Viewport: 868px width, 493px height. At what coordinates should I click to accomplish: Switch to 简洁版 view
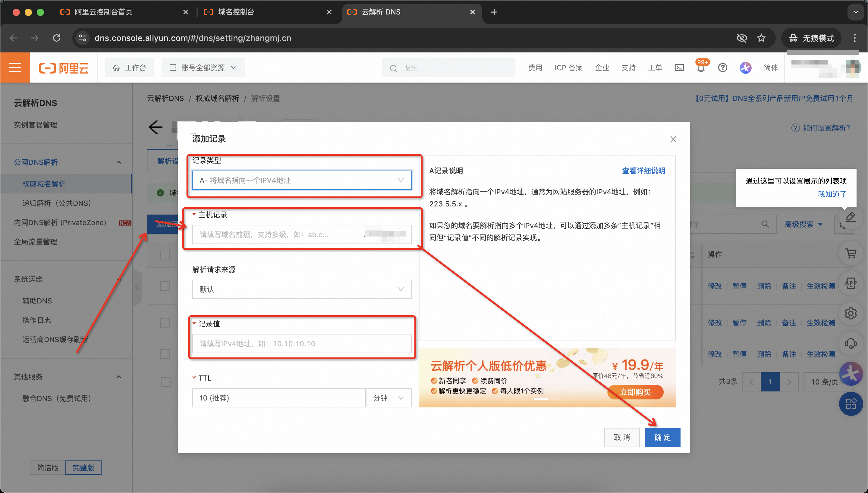tap(48, 468)
